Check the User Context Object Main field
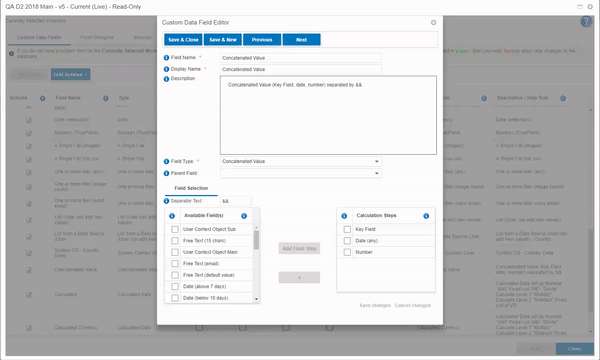The height and width of the screenshot is (360, 600). 175,252
